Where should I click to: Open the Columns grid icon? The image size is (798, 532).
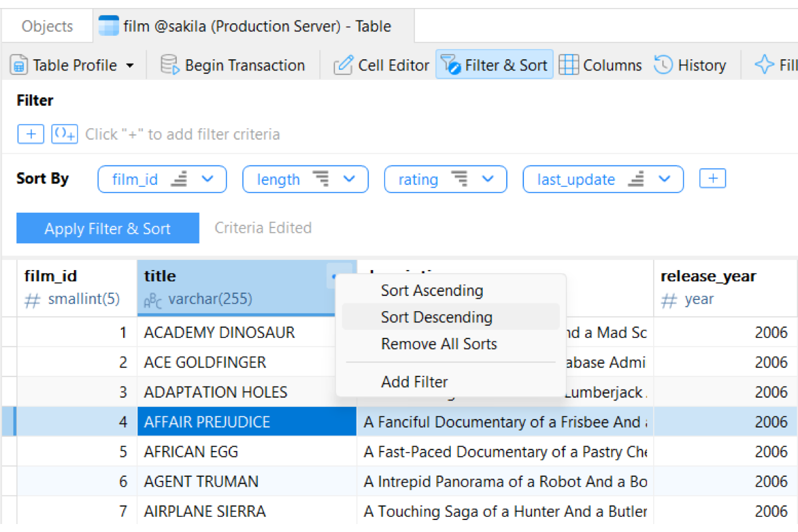(x=568, y=65)
